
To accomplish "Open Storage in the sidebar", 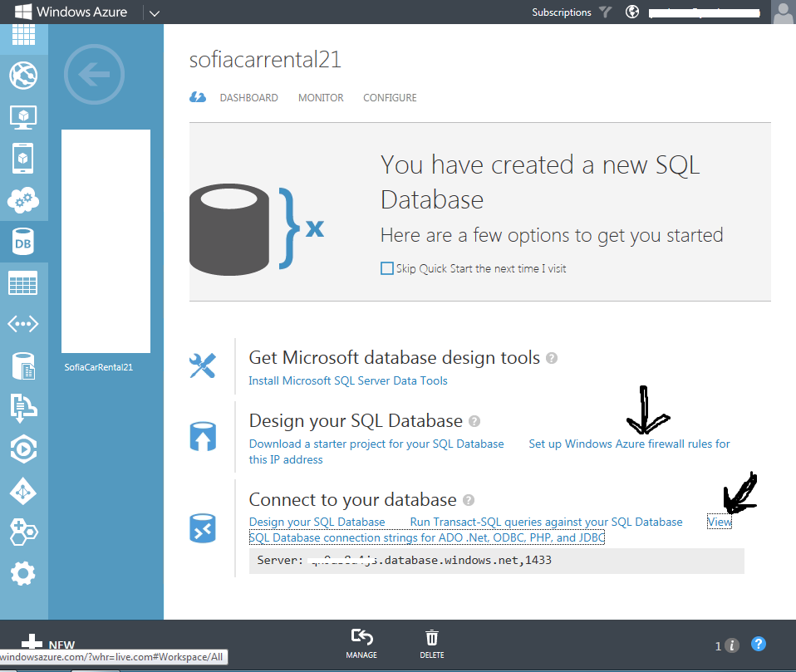I will [23, 283].
